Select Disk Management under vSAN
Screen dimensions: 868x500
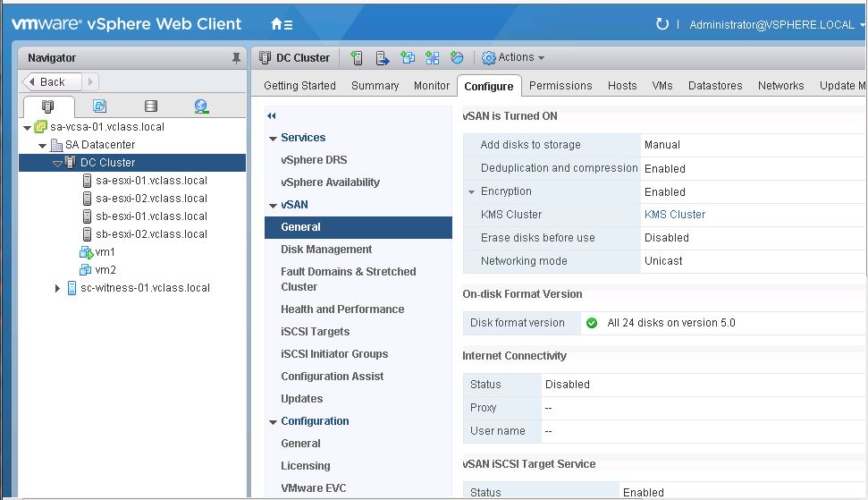pos(326,250)
